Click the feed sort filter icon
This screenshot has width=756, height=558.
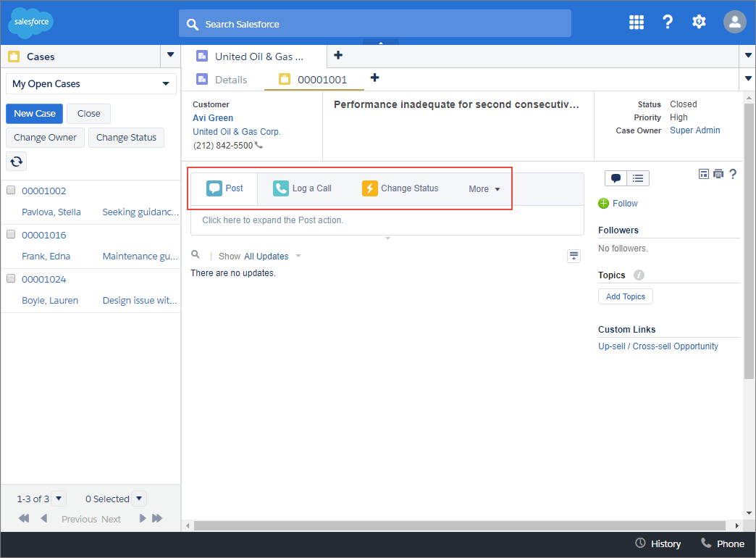pyautogui.click(x=574, y=256)
